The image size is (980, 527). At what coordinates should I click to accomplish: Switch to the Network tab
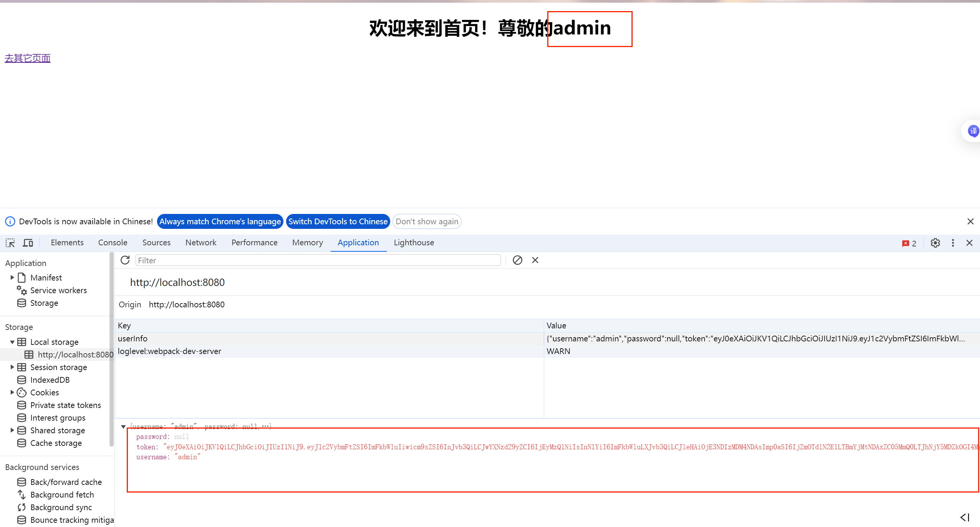tap(201, 243)
